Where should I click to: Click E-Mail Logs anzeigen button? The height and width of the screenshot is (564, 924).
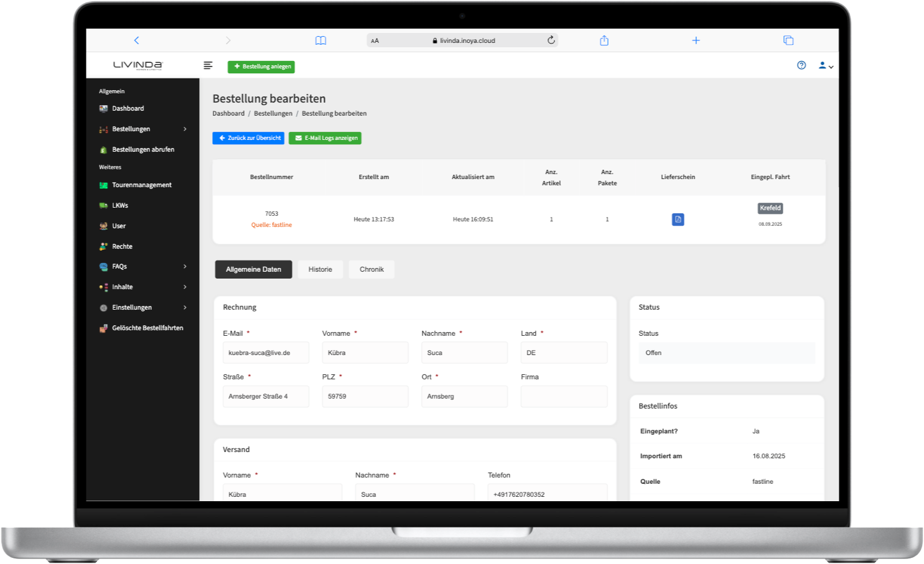point(325,138)
